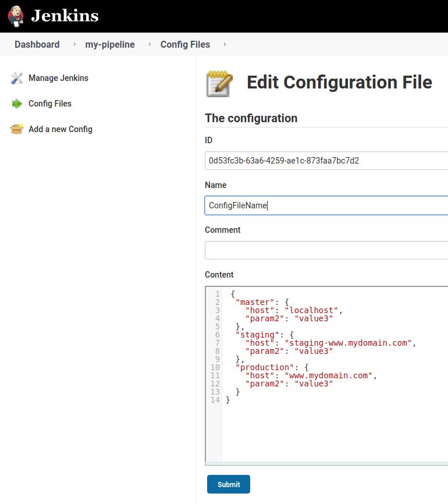Open Config Files sidebar link
The height and width of the screenshot is (504, 448).
(50, 104)
